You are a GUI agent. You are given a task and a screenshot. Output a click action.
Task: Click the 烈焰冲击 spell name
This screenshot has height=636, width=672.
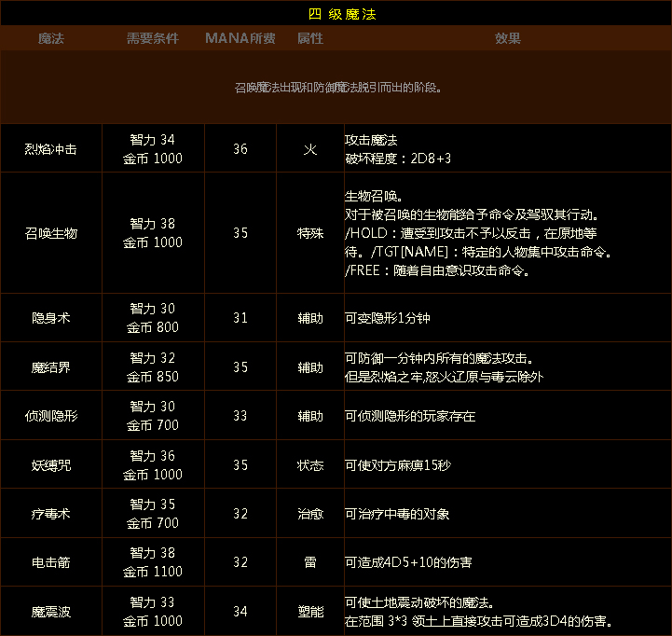point(50,149)
